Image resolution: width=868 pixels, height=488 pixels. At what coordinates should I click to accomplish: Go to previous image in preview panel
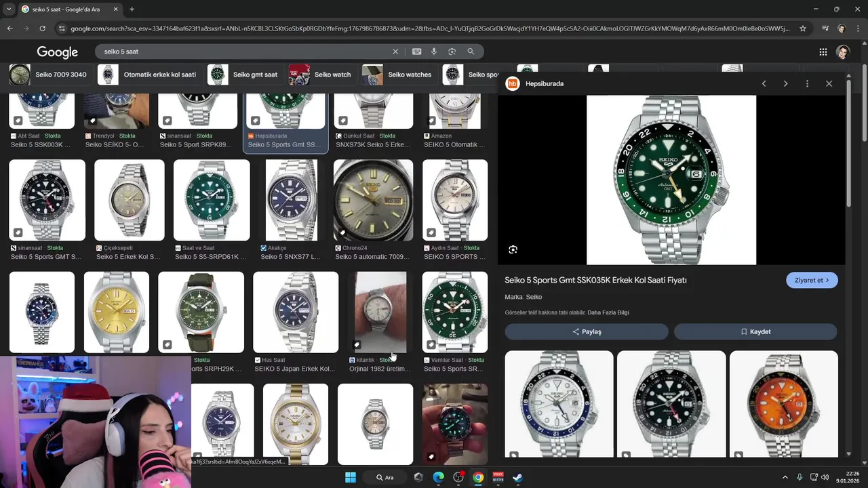pyautogui.click(x=764, y=83)
